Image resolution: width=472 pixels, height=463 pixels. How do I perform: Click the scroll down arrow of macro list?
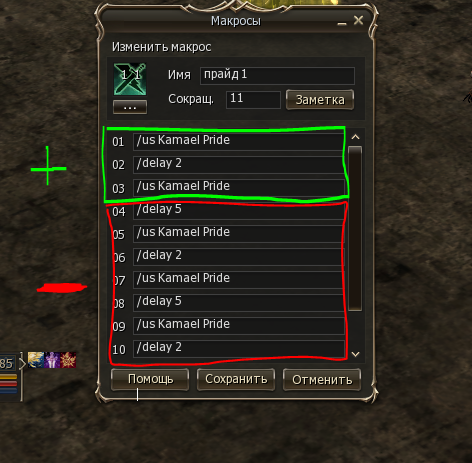[355, 354]
